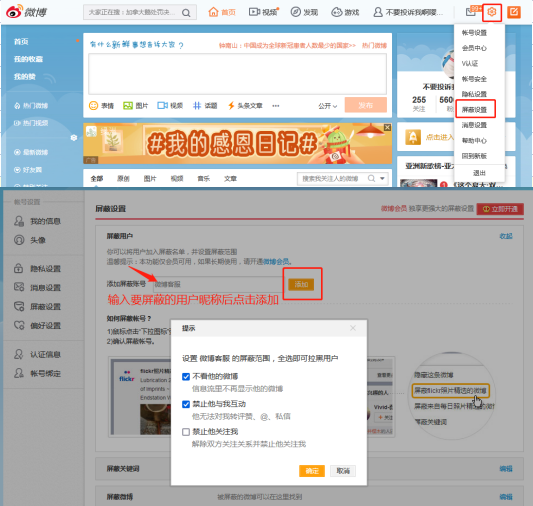This screenshot has height=506, width=533.
Task: Select 退出 in gear menu
Action: click(479, 173)
